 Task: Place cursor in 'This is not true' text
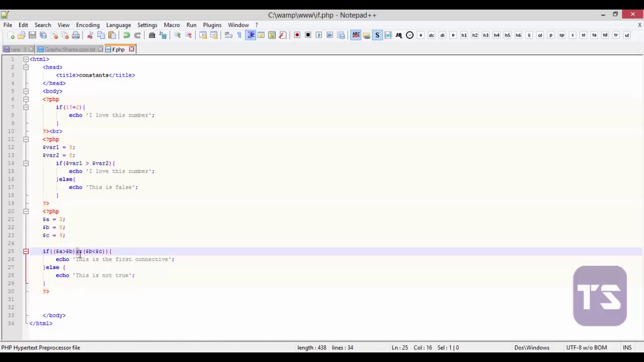[102, 276]
